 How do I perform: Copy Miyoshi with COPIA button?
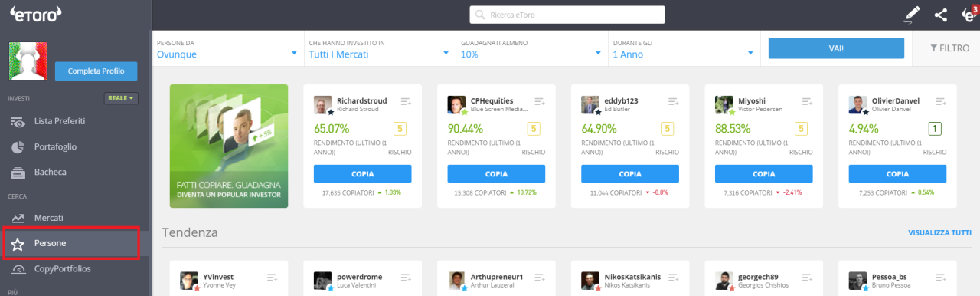(x=763, y=173)
